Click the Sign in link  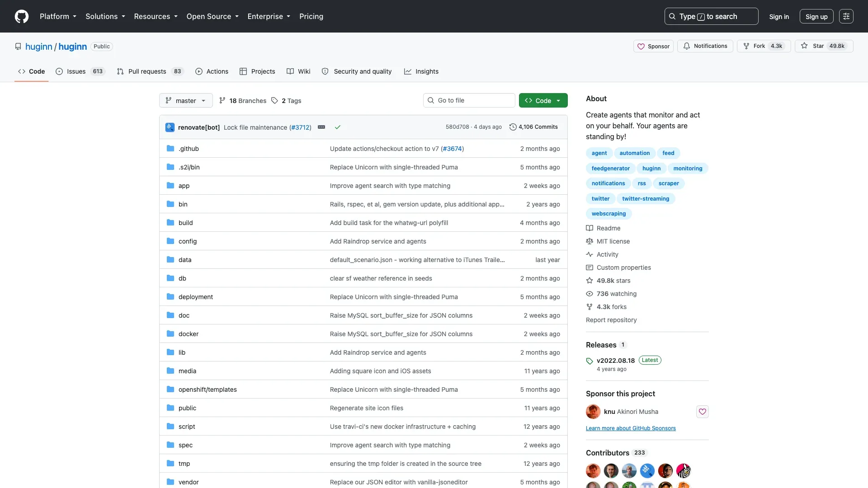click(779, 16)
